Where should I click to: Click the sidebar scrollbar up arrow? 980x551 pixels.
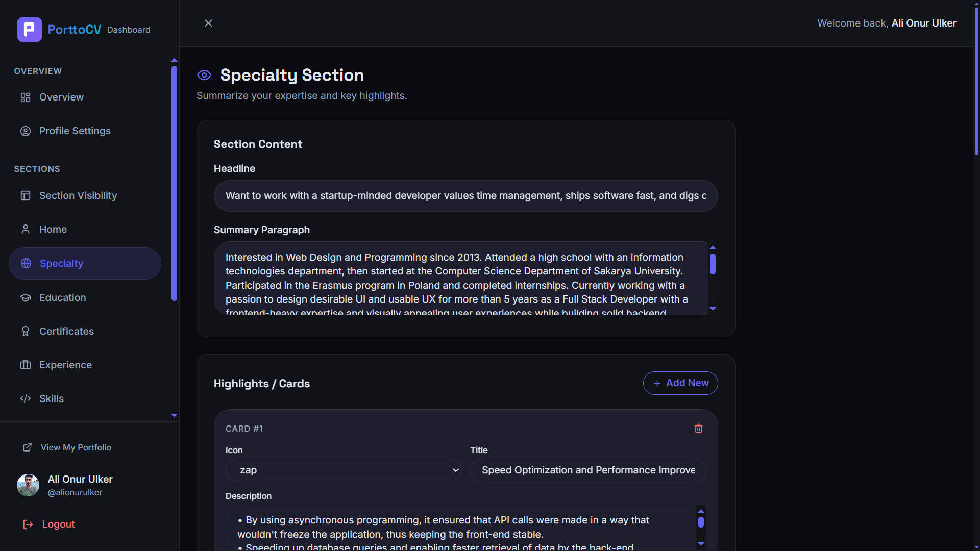coord(174,60)
